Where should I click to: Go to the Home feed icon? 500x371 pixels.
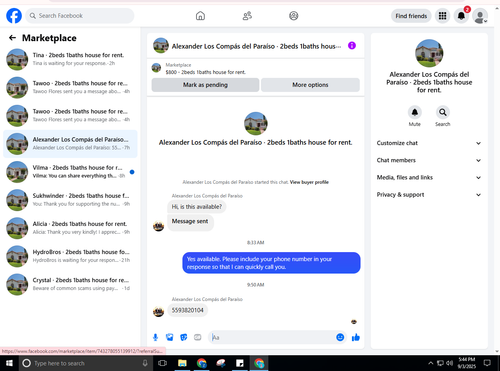200,16
